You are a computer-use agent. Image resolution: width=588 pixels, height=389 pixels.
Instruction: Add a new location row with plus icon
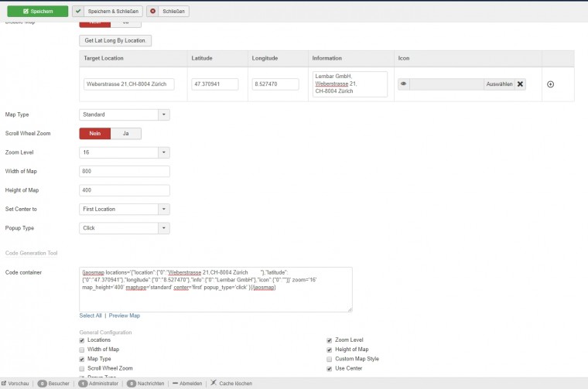[550, 84]
